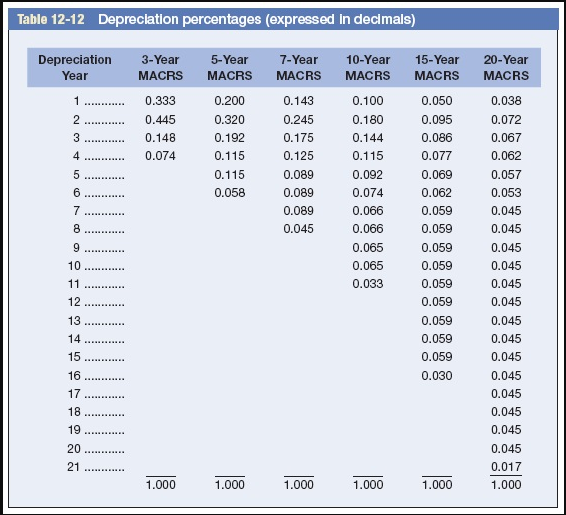The image size is (566, 515).
Task: Select the 0.100 value under 10-Year MACRS
Action: coord(368,101)
